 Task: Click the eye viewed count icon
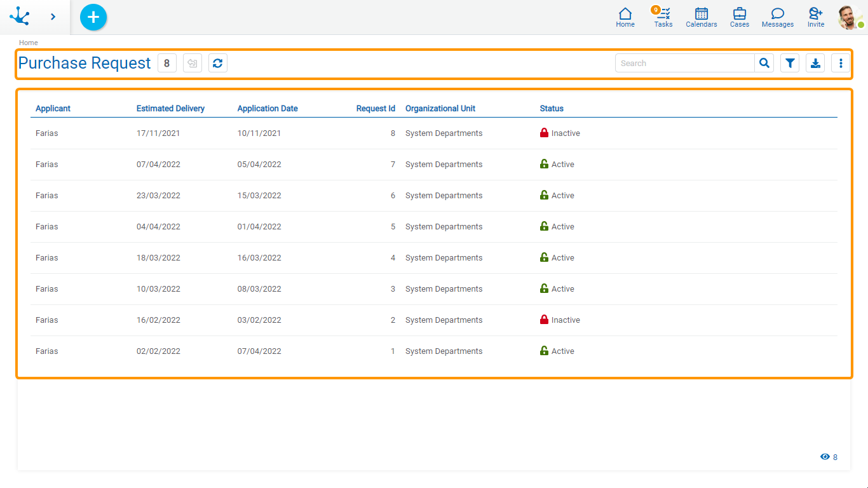pos(825,457)
